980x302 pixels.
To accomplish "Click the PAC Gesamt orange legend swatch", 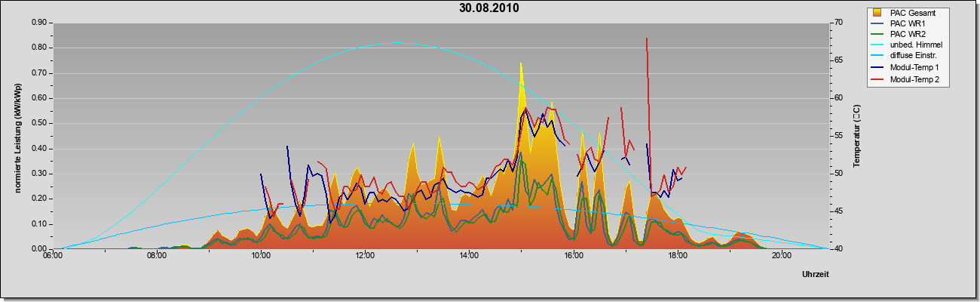I will (x=877, y=13).
